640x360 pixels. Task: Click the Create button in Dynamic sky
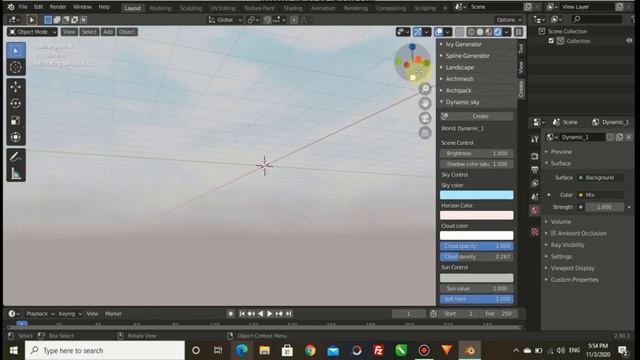477,116
